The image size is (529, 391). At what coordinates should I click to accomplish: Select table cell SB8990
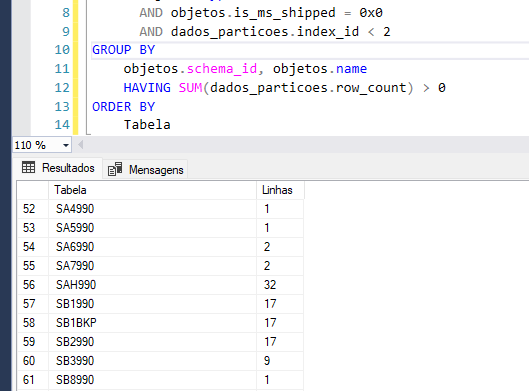(x=152, y=380)
